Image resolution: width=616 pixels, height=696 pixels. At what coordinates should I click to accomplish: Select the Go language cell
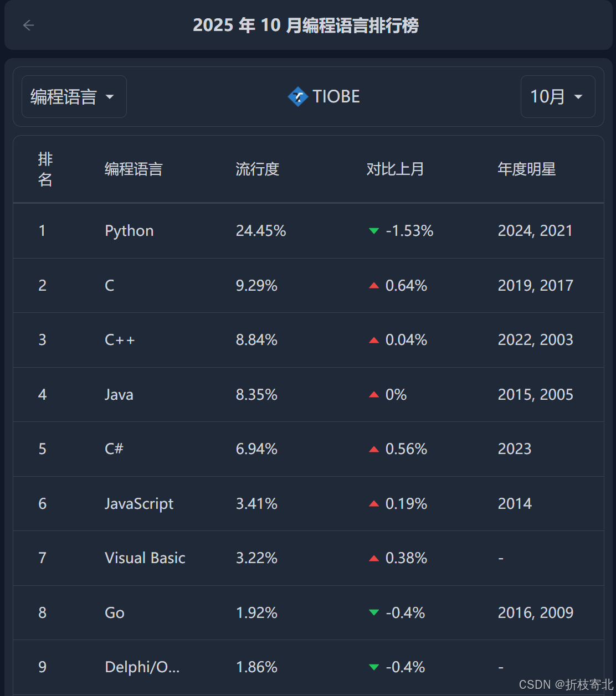click(115, 613)
